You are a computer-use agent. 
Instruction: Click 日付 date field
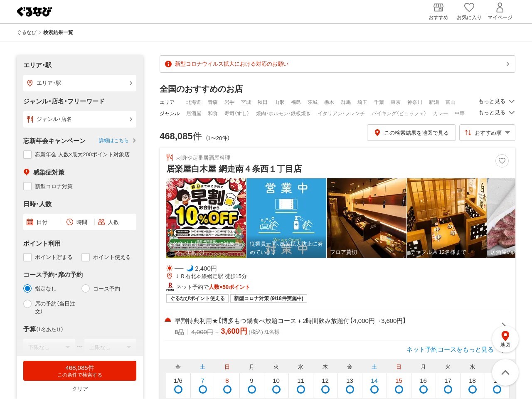pos(43,222)
